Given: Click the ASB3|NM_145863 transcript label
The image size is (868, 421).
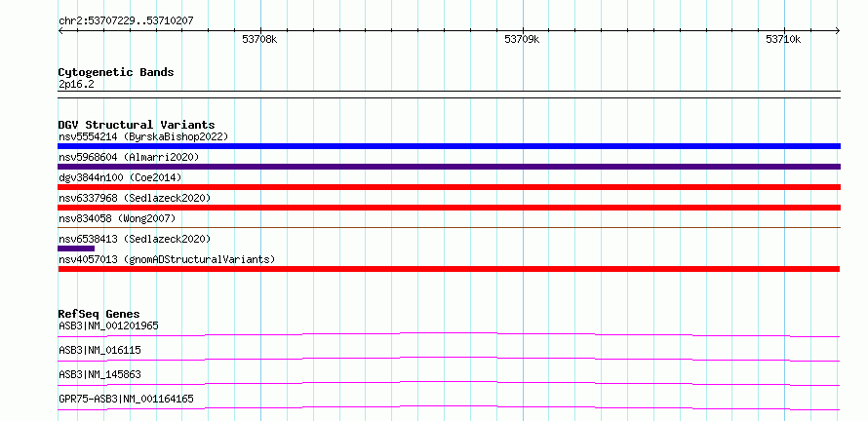Looking at the screenshot, I should click(x=99, y=374).
